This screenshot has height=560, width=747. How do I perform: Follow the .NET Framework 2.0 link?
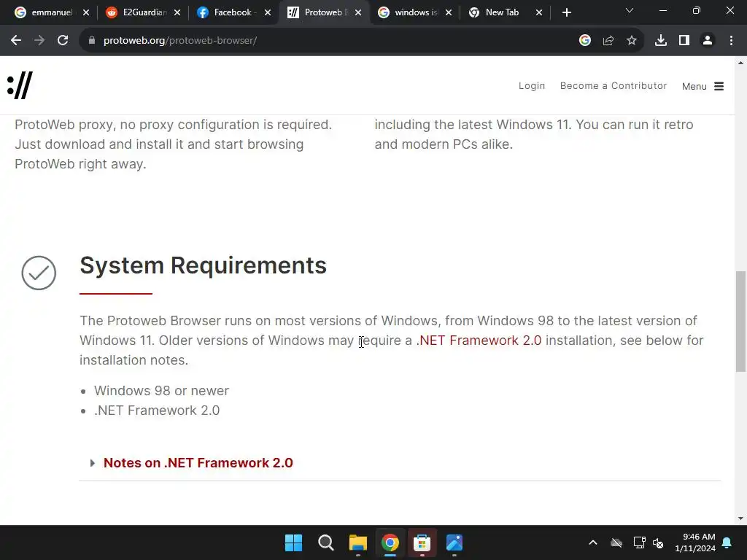point(479,341)
